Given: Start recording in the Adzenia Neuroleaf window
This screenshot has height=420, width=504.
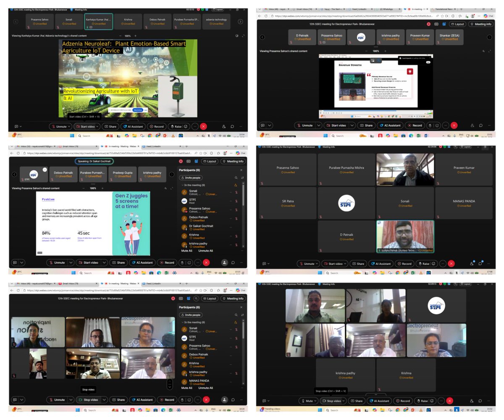Looking at the screenshot, I should tap(156, 126).
